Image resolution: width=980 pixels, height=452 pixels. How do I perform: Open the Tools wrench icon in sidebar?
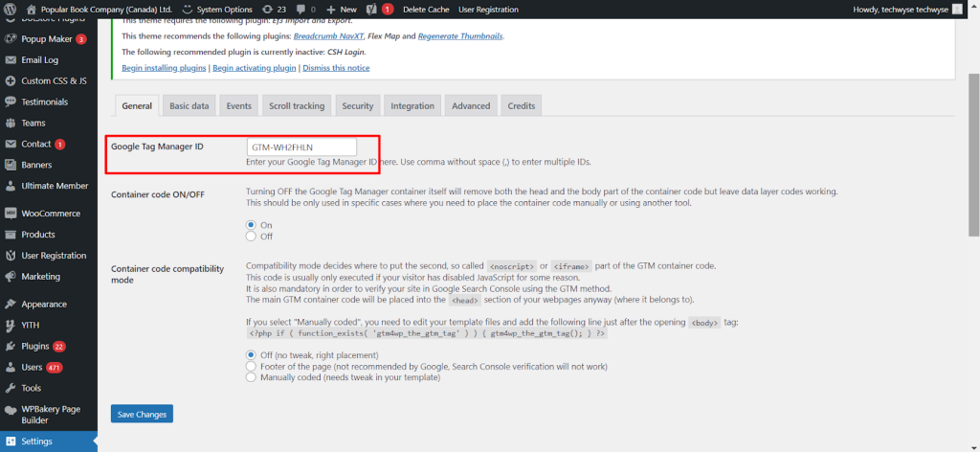click(x=11, y=388)
